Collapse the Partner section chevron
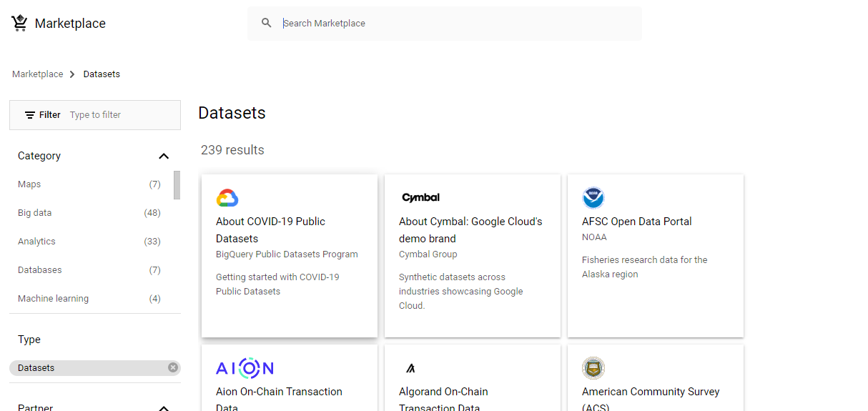Image resolution: width=868 pixels, height=411 pixels. click(x=164, y=408)
